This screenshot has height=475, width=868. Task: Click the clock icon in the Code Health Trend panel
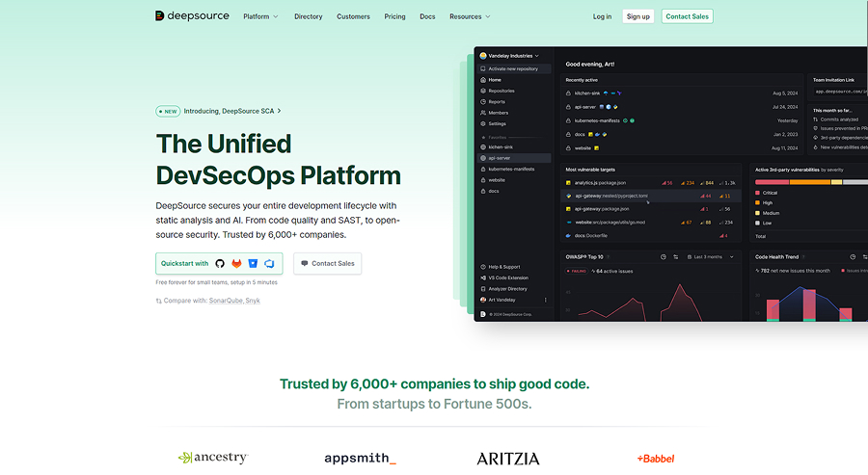(853, 257)
